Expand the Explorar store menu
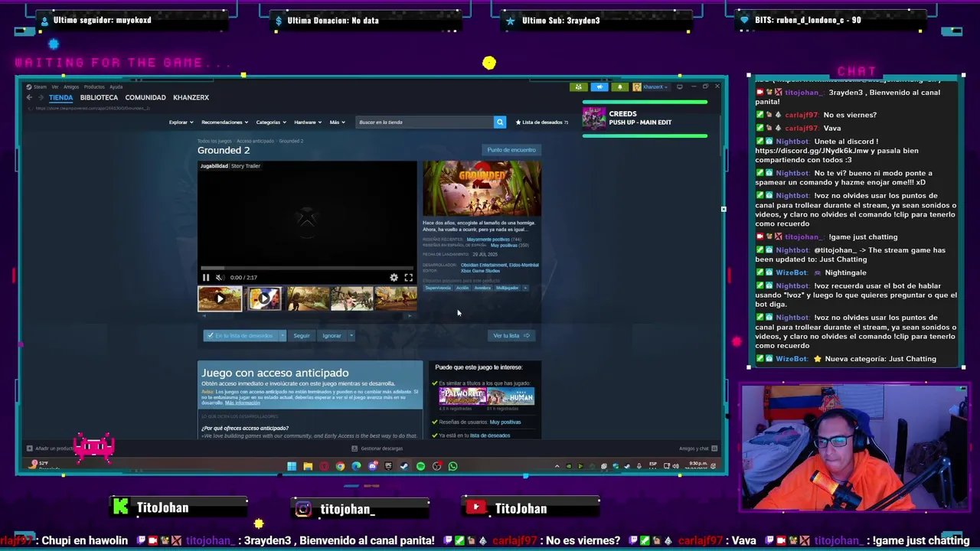Screen dimensions: 980x551 180,122
